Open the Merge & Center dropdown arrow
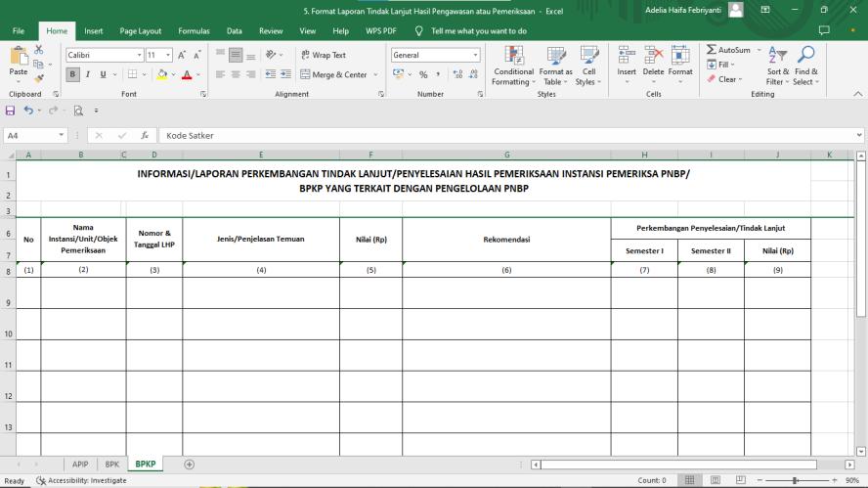The height and width of the screenshot is (488, 868). pos(376,74)
